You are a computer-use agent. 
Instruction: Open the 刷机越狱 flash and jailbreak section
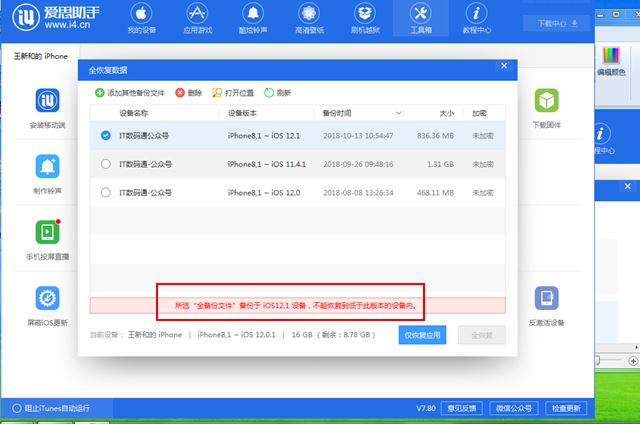click(365, 18)
